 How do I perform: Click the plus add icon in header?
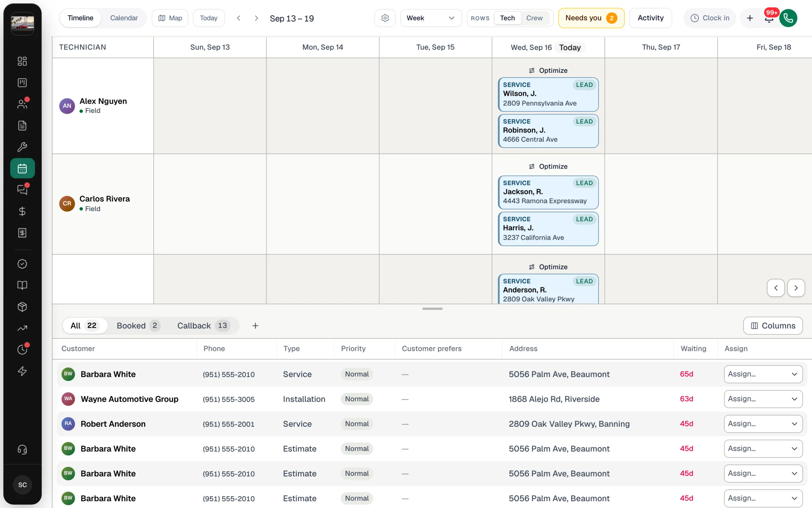click(x=750, y=18)
